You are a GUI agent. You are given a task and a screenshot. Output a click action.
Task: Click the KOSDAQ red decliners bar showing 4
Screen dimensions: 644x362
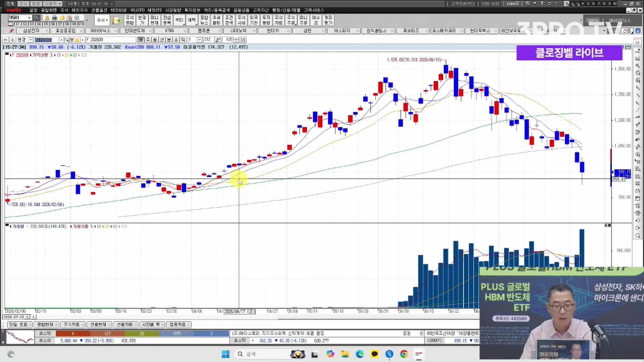(73, 334)
